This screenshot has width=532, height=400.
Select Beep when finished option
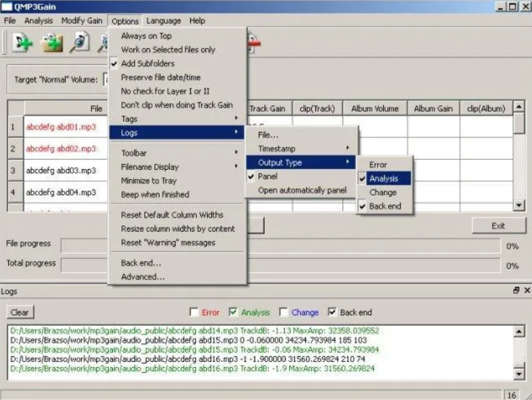coord(177,195)
